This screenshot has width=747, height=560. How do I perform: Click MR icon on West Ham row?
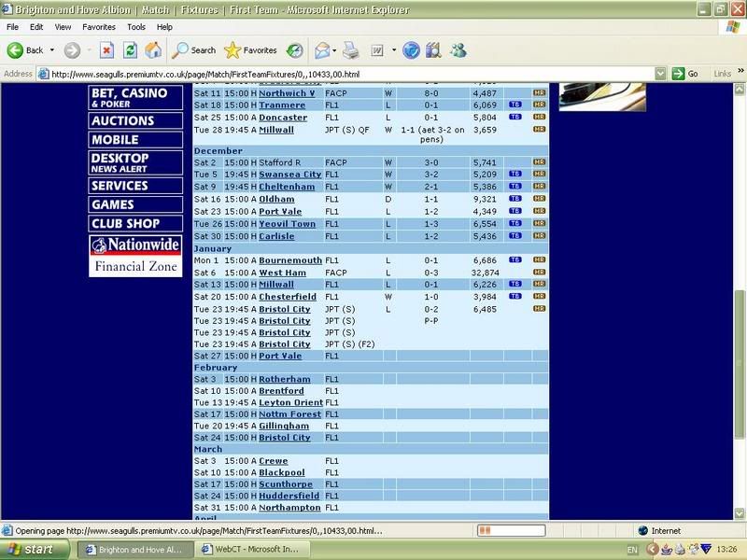pyautogui.click(x=540, y=272)
